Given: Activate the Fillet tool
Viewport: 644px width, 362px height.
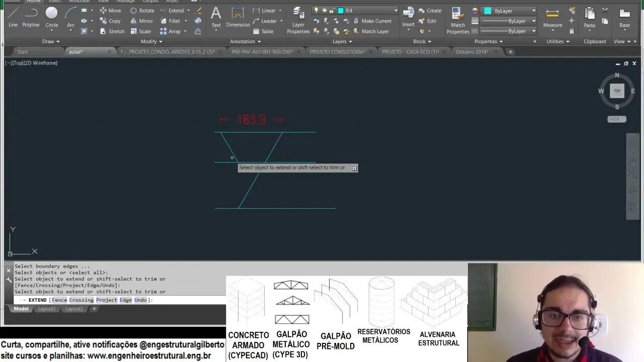Looking at the screenshot, I should [x=170, y=21].
